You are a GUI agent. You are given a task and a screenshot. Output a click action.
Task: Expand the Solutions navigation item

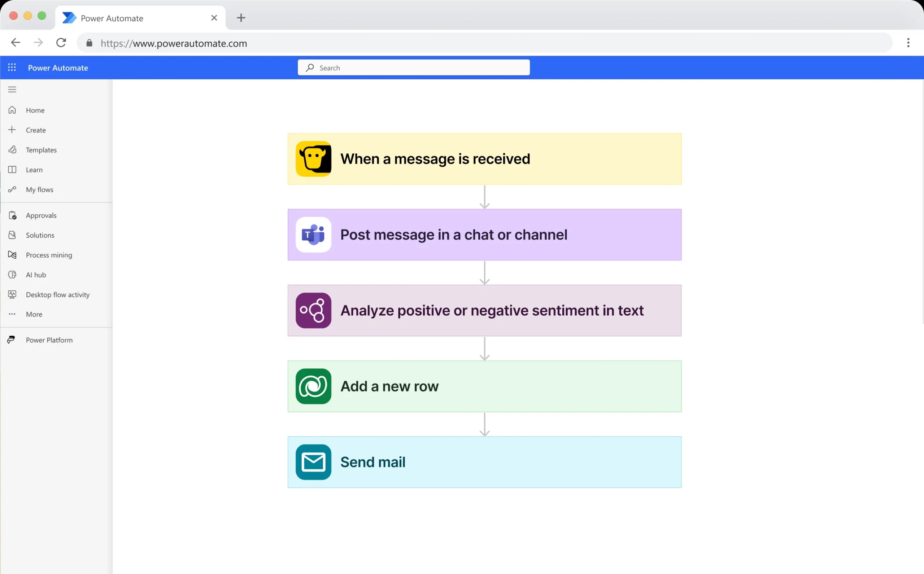coord(40,235)
